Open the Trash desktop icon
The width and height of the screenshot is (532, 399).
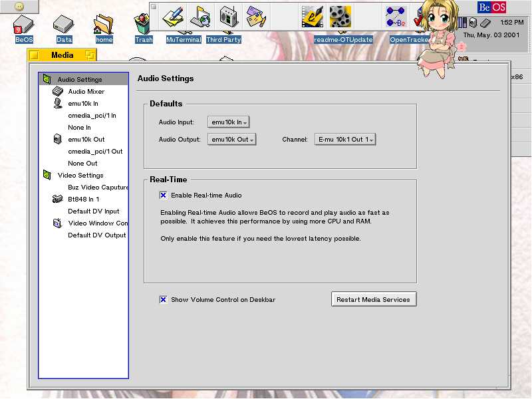click(x=143, y=25)
